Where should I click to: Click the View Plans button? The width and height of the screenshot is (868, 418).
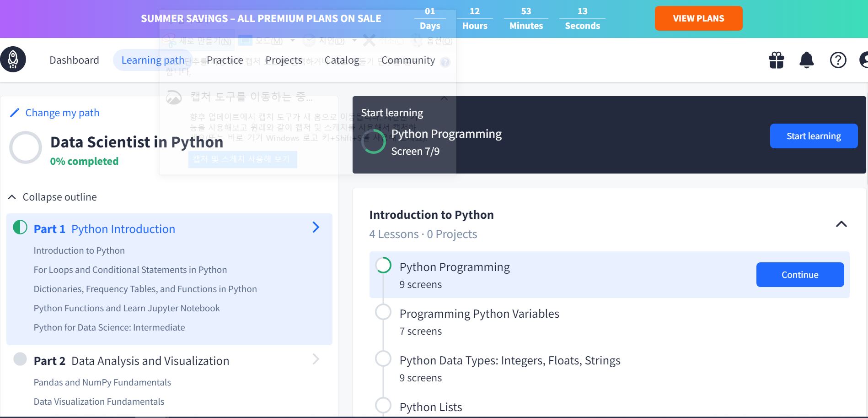(699, 18)
